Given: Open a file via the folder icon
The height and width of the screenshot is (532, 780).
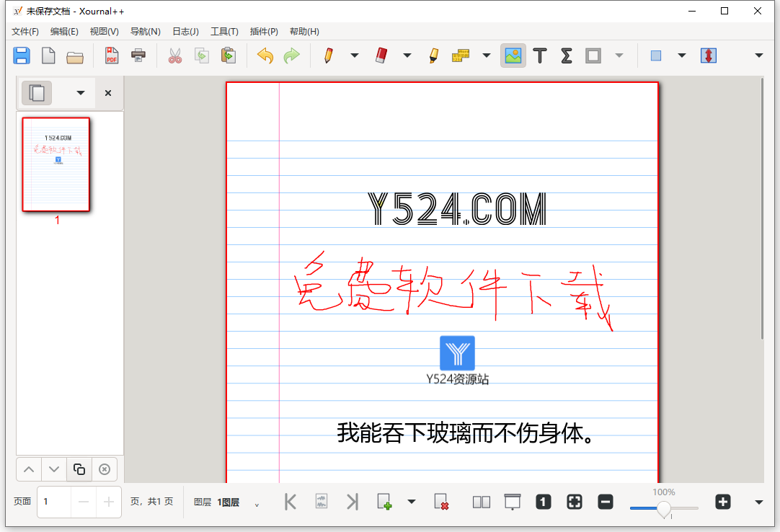Looking at the screenshot, I should pyautogui.click(x=75, y=56).
